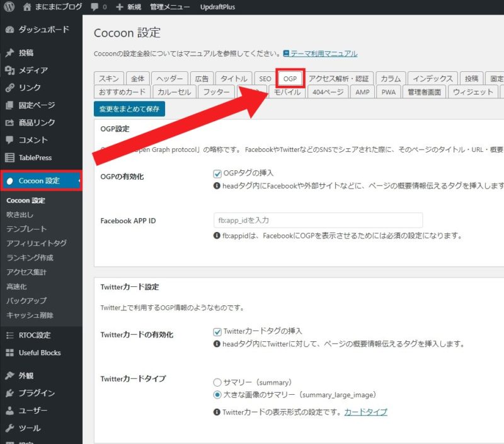Open the キャッシュ削除 submenu item
The height and width of the screenshot is (444, 504).
pos(30,315)
